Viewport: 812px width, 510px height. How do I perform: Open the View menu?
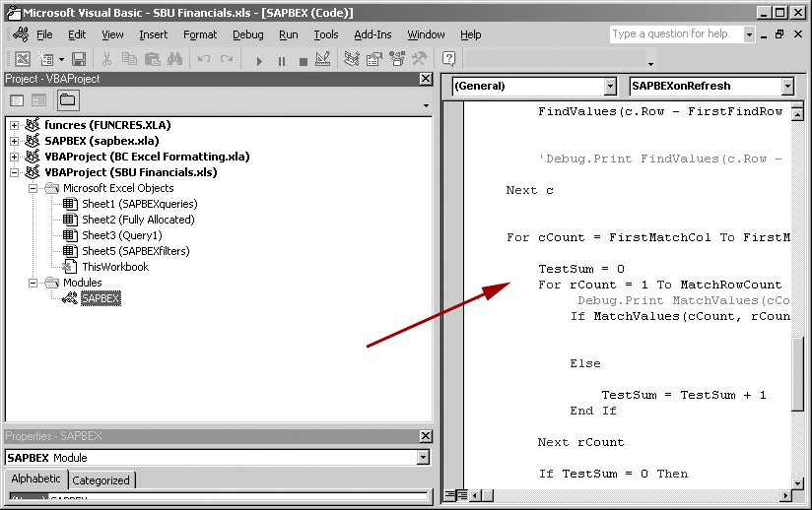[x=112, y=34]
